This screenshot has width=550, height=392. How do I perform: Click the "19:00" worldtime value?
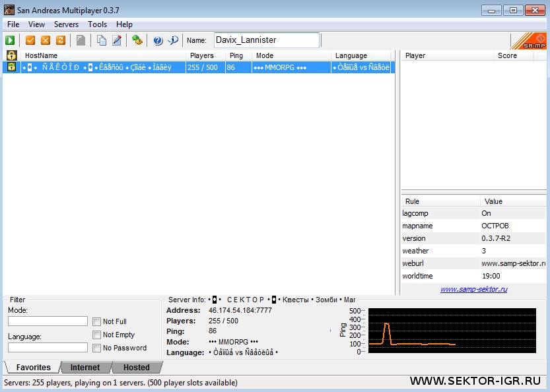pos(491,276)
